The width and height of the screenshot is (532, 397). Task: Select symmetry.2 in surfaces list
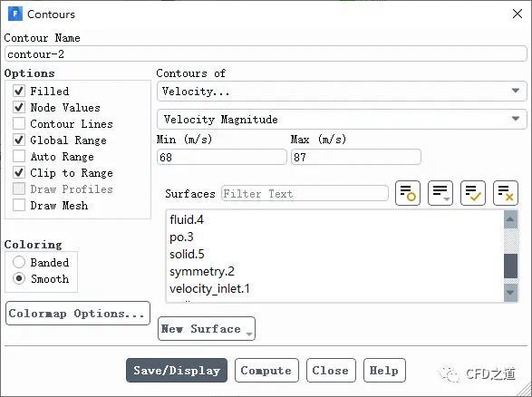tap(202, 271)
